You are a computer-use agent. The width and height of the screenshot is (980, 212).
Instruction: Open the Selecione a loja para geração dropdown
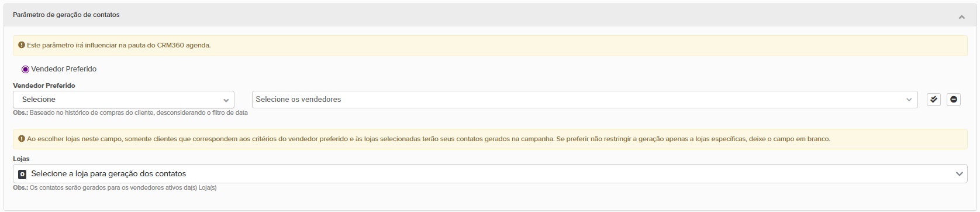tap(490, 174)
